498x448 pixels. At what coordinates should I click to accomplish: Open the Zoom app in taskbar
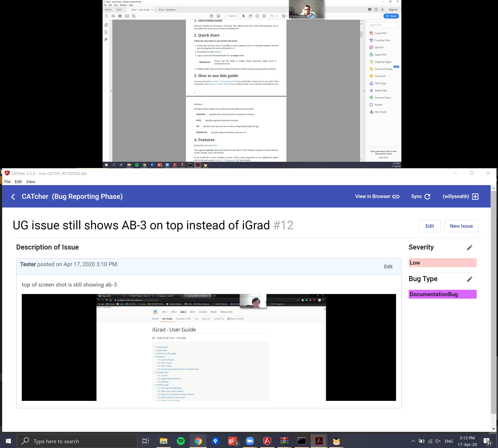coord(250,441)
